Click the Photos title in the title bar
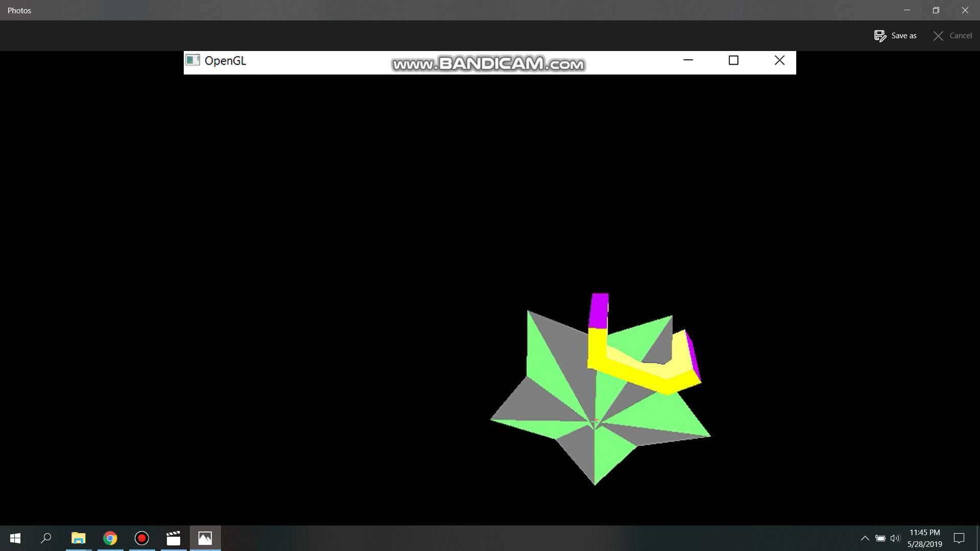The width and height of the screenshot is (980, 551). point(19,10)
